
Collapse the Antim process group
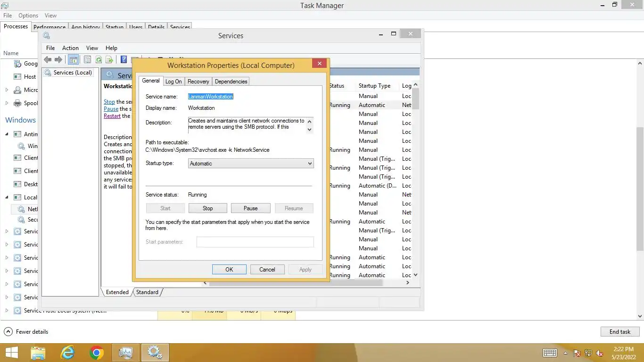pos(7,134)
